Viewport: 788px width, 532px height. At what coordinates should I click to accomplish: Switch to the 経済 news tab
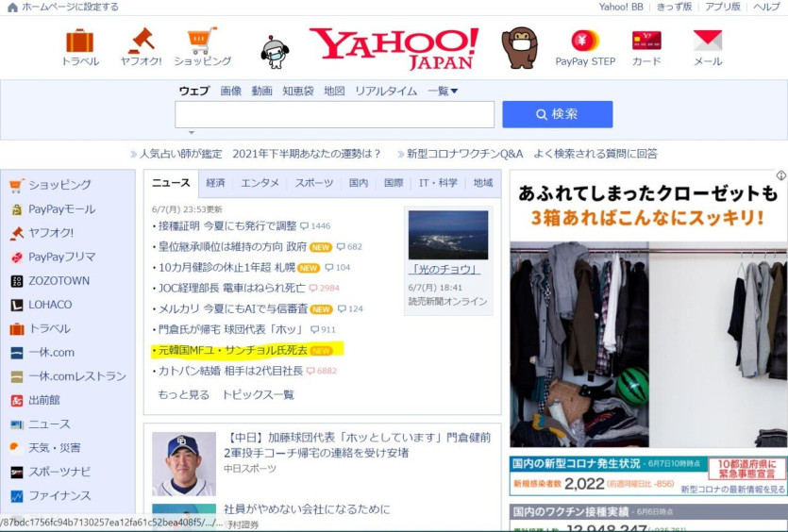215,183
